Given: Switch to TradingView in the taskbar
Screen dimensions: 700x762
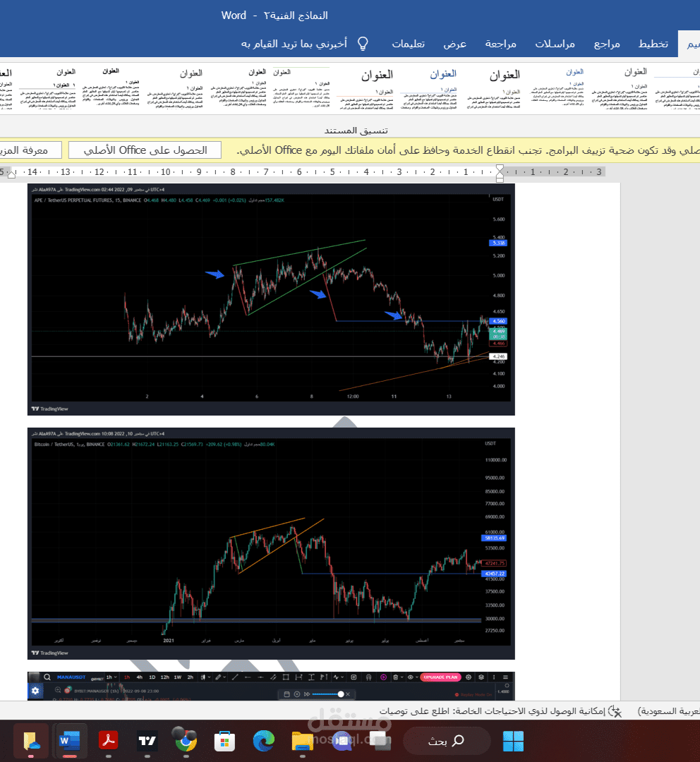Looking at the screenshot, I should click(147, 741).
